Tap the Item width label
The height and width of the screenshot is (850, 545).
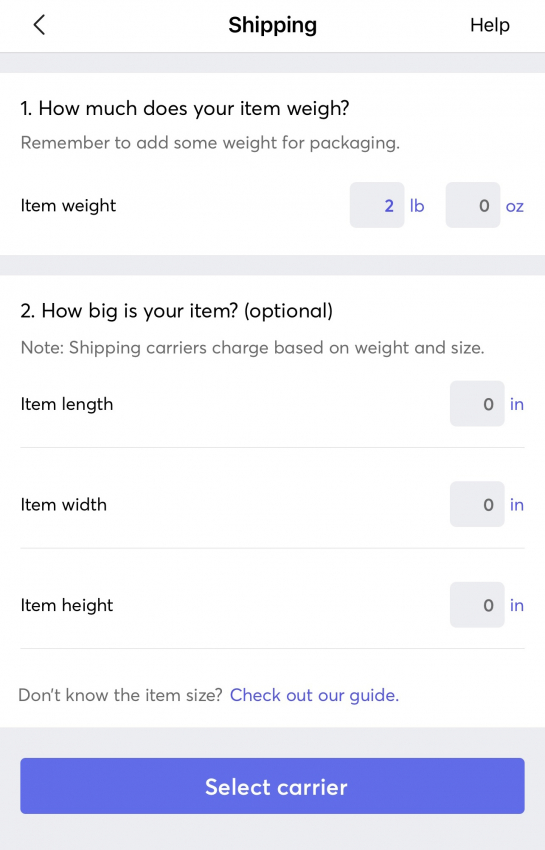[63, 505]
